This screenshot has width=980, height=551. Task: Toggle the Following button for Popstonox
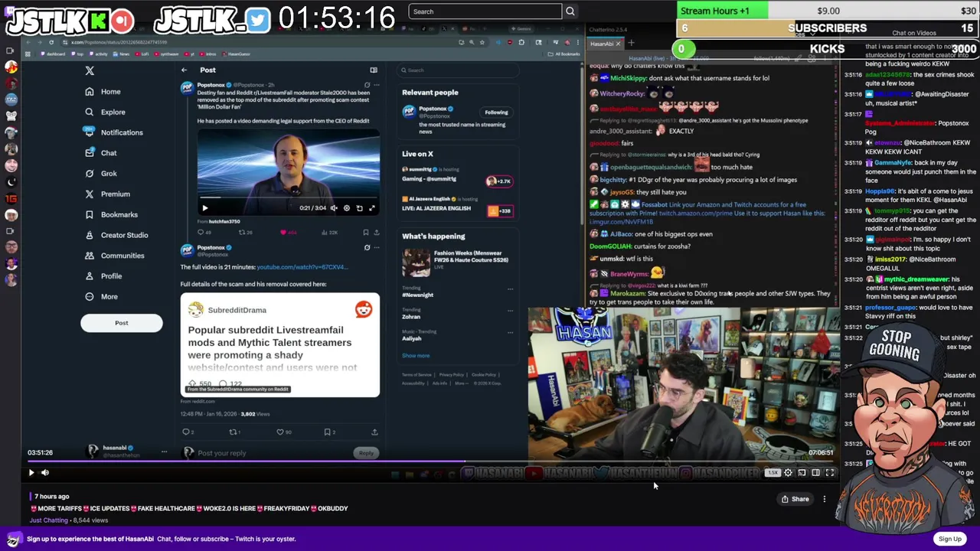pos(496,112)
